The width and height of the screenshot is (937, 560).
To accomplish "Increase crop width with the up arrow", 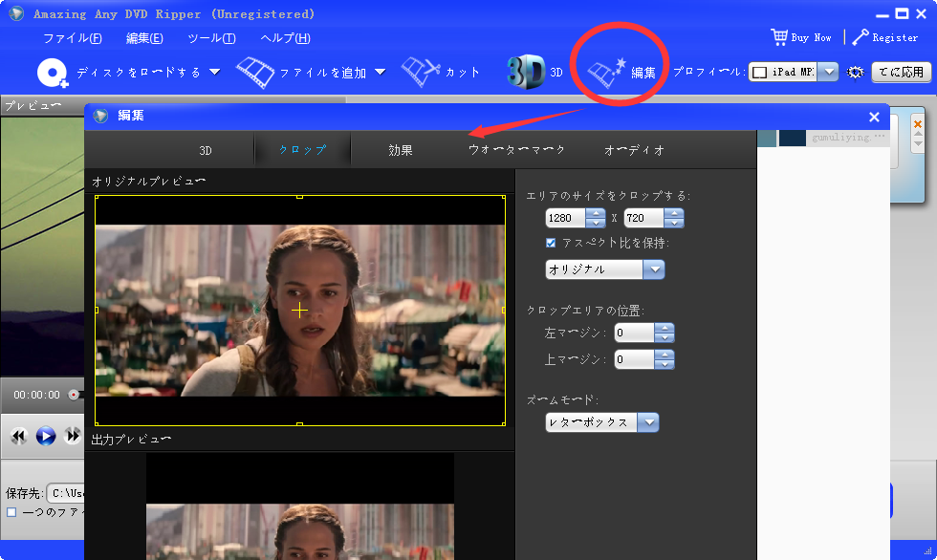I will click(x=596, y=214).
